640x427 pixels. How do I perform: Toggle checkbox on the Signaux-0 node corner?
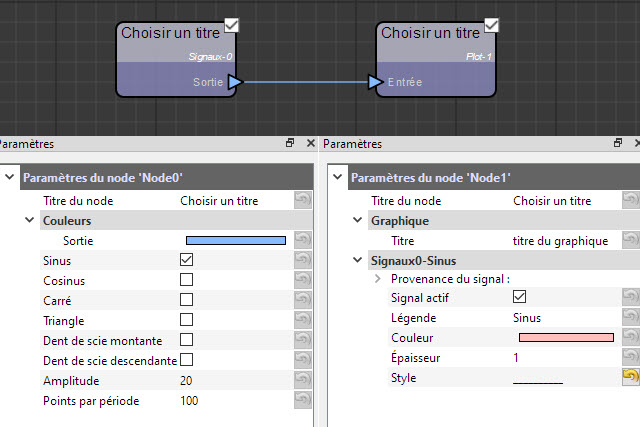pyautogui.click(x=231, y=25)
